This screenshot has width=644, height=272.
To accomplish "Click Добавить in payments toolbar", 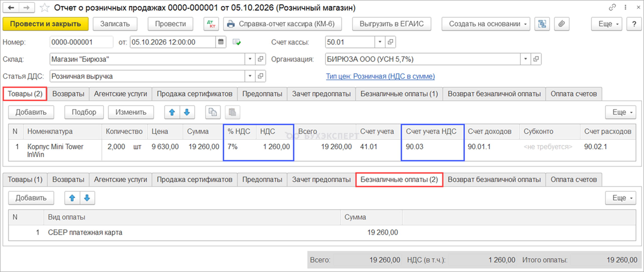I will tap(31, 198).
